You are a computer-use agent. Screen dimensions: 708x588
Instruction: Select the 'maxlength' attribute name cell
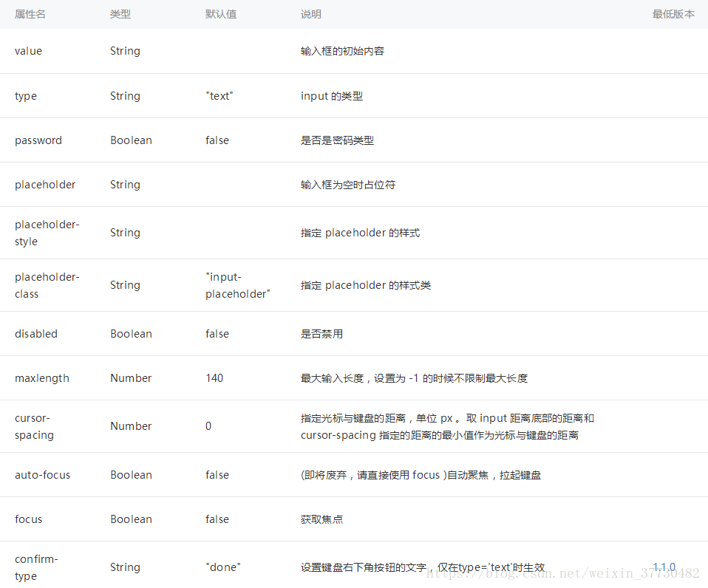42,378
